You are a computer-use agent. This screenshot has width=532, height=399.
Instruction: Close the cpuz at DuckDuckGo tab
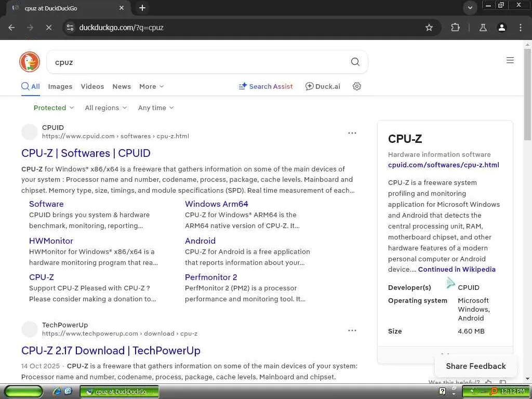click(122, 8)
